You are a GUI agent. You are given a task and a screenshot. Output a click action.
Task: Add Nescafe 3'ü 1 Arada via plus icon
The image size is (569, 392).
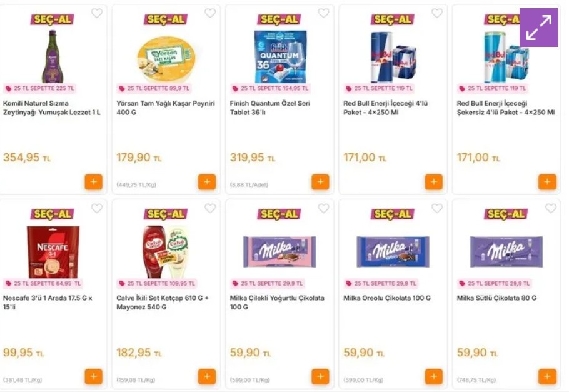tap(93, 376)
